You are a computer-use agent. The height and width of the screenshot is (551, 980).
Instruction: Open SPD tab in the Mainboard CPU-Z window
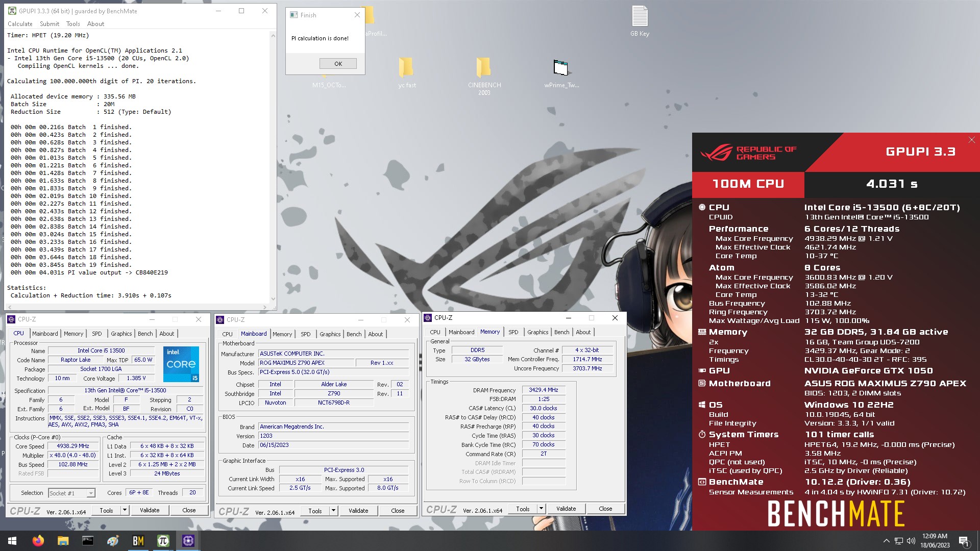click(x=305, y=334)
